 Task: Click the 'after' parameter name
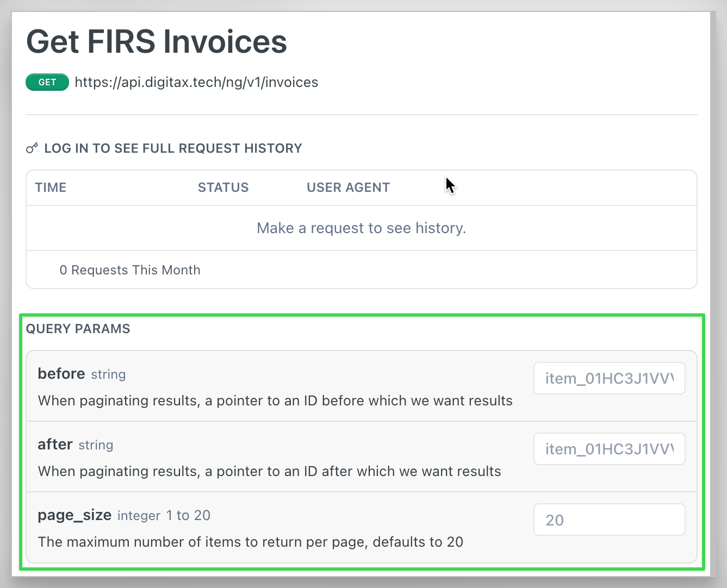[x=55, y=444]
